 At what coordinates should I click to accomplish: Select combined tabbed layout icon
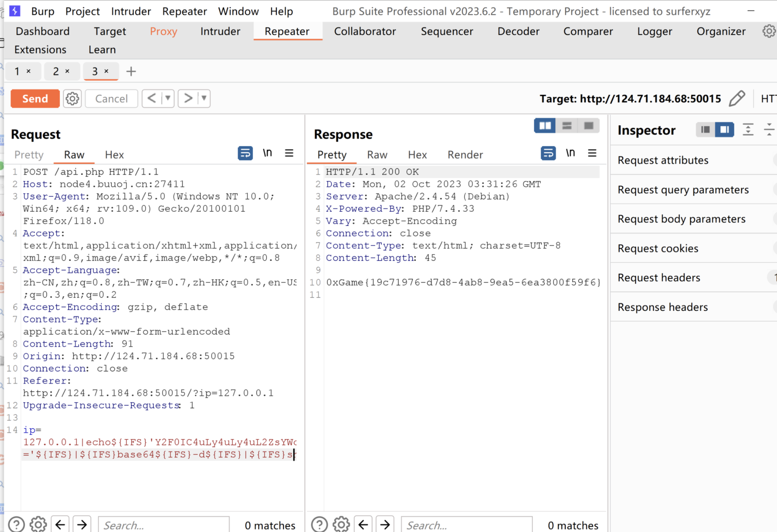(x=589, y=126)
